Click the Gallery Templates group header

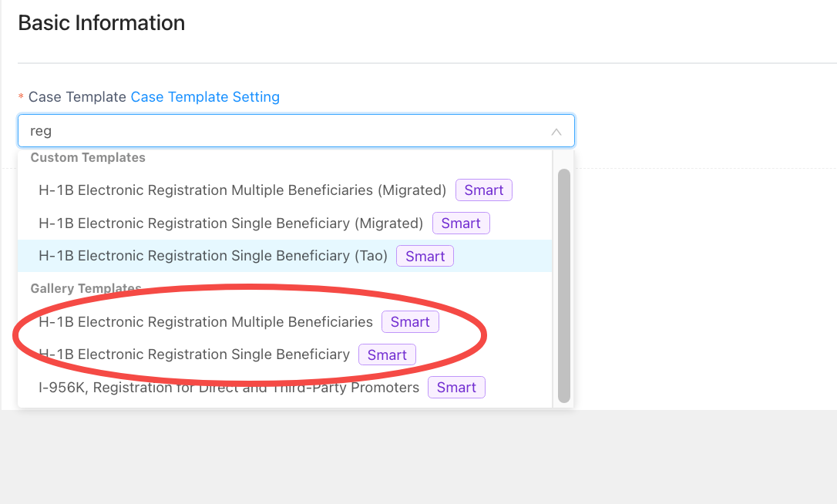coord(86,288)
